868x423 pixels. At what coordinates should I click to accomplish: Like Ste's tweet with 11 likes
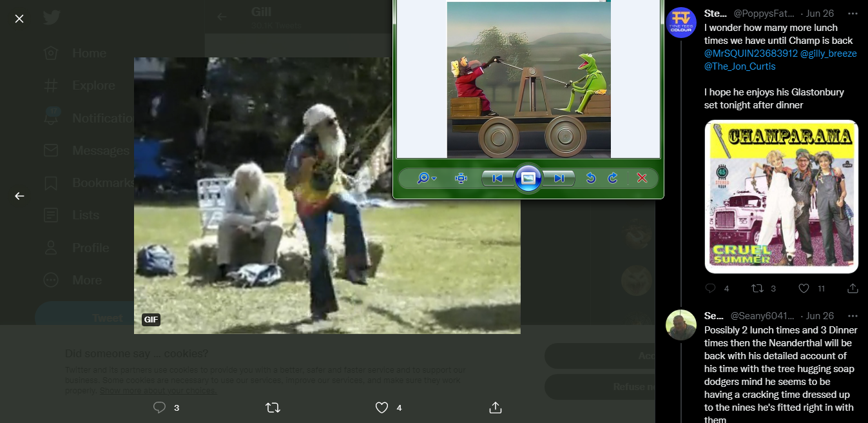(x=804, y=288)
